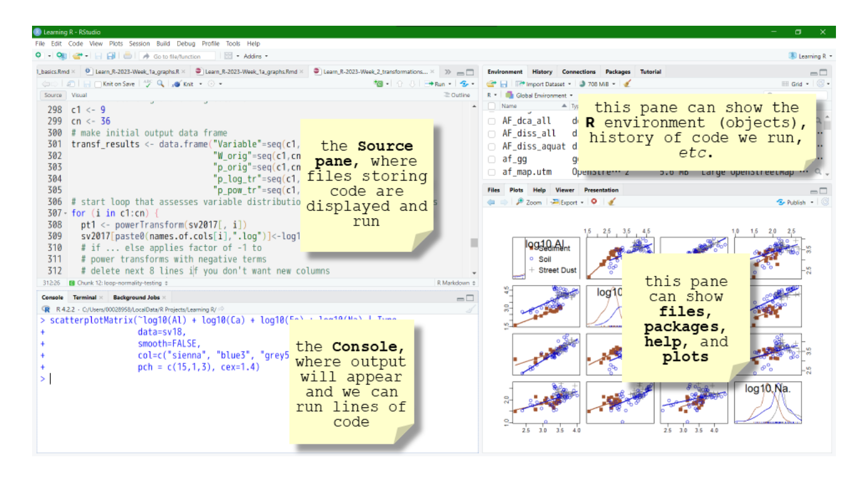Click the Save All icon in main toolbar
868x482 pixels.
click(x=111, y=56)
